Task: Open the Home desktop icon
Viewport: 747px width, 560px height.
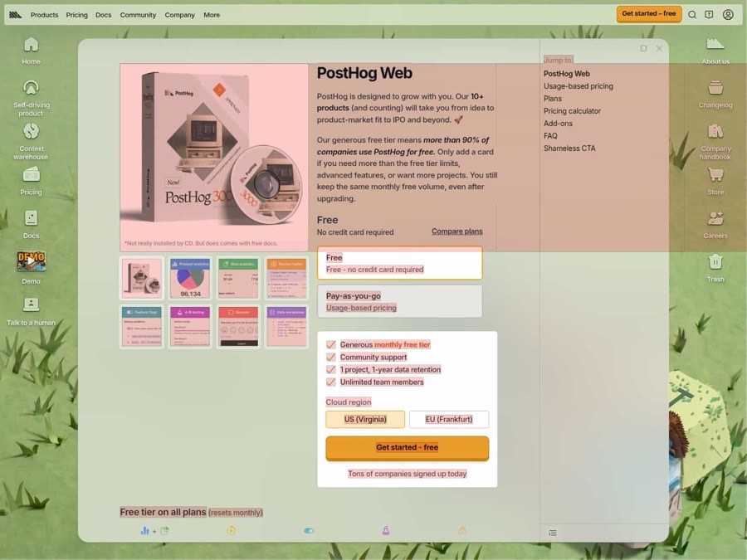Action: (31, 51)
